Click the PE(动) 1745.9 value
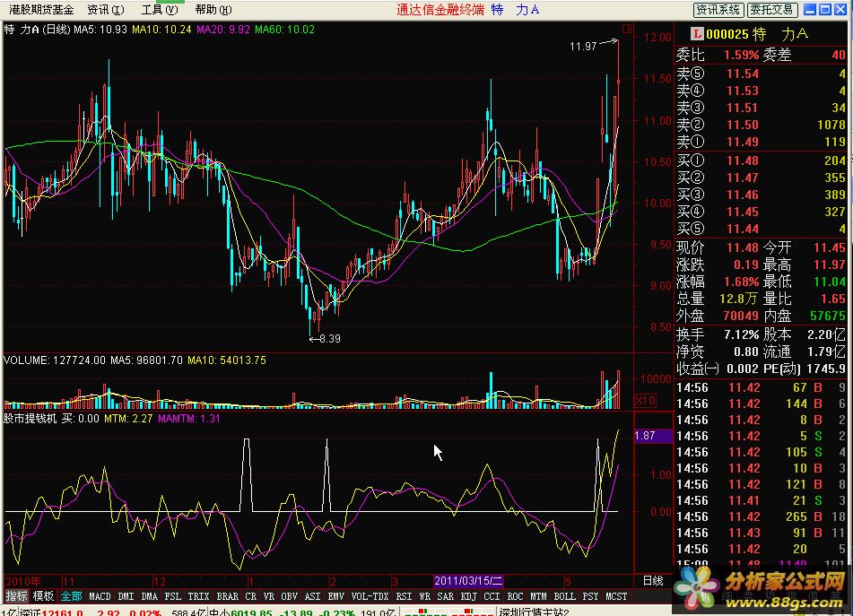The width and height of the screenshot is (853, 616). click(826, 369)
